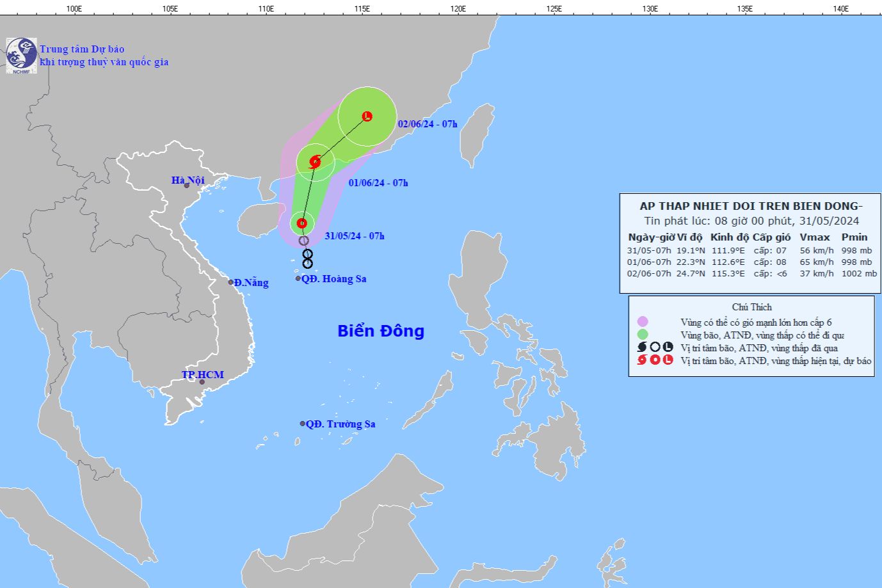Click the NCHMF logo emblem
This screenshot has height=588, width=882.
pos(21,56)
